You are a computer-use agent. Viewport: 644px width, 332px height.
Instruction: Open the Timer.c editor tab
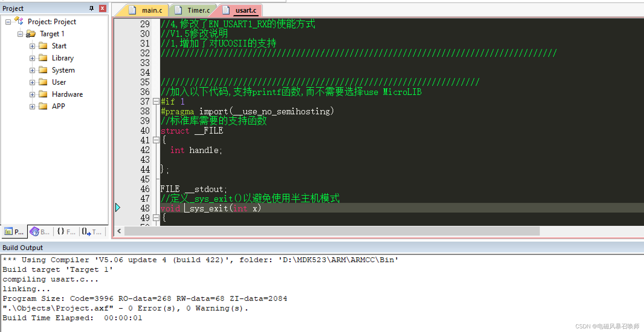coord(198,10)
